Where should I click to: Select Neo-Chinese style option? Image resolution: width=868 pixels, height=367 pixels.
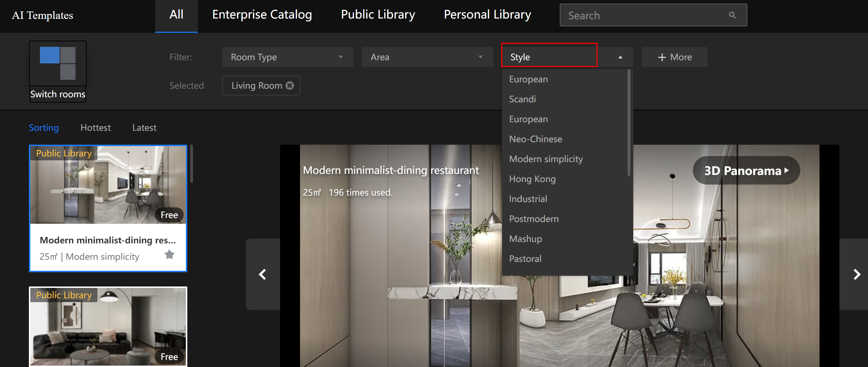[564, 139]
